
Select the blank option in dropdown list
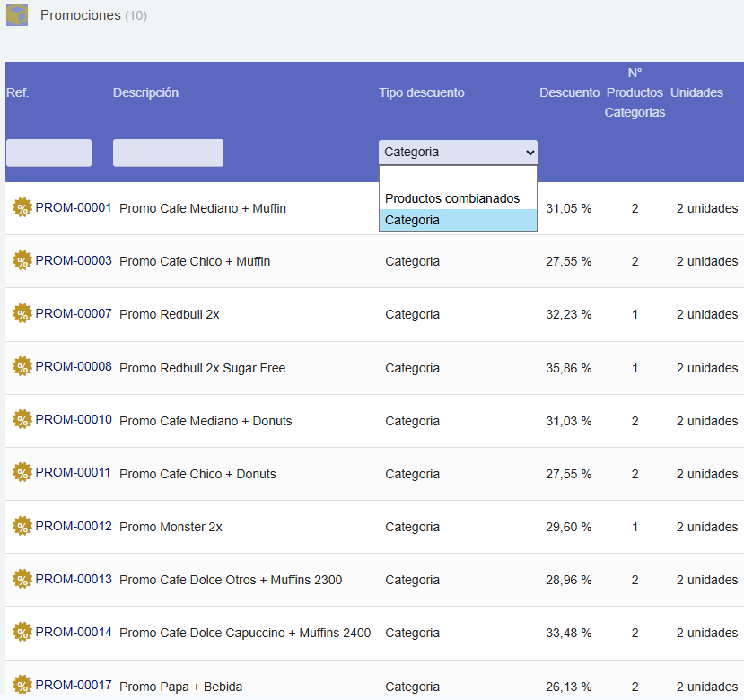pyautogui.click(x=458, y=178)
